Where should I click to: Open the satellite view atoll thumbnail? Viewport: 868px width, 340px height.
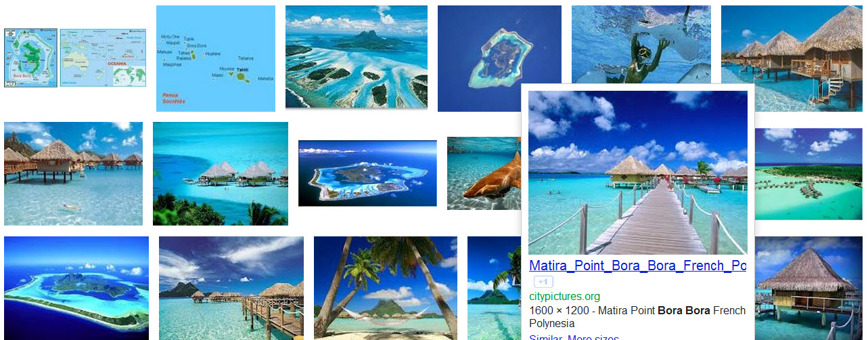tap(499, 58)
